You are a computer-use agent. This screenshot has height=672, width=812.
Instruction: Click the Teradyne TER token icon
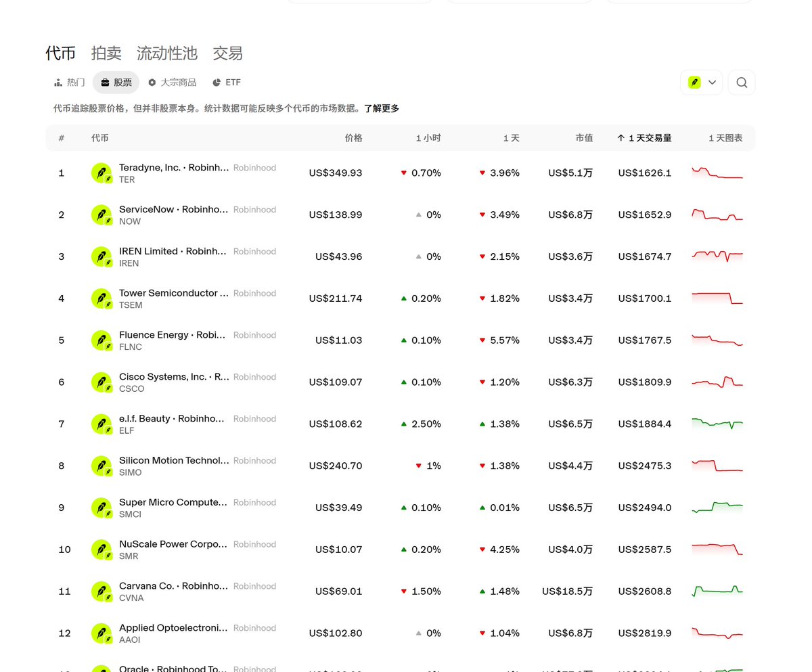(x=101, y=173)
